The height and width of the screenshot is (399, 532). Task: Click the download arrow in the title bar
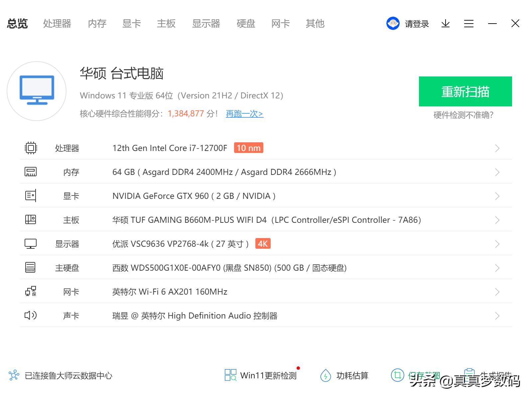click(x=445, y=23)
